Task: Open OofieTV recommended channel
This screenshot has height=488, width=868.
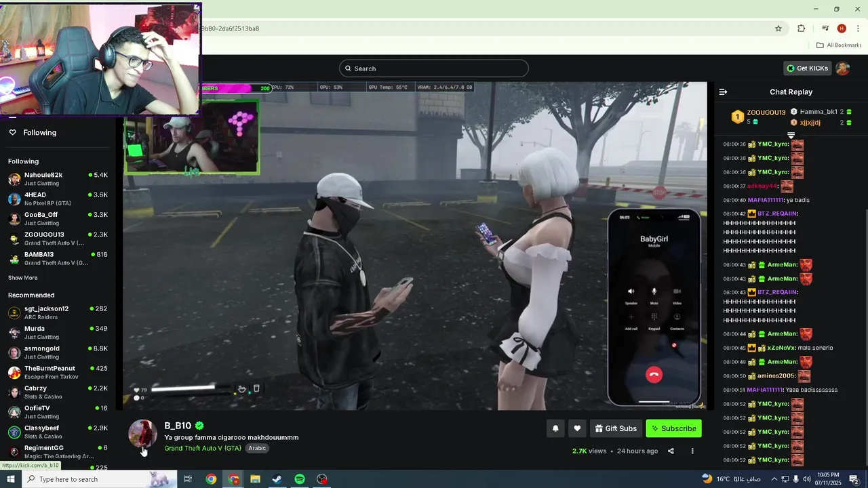Action: pyautogui.click(x=58, y=411)
